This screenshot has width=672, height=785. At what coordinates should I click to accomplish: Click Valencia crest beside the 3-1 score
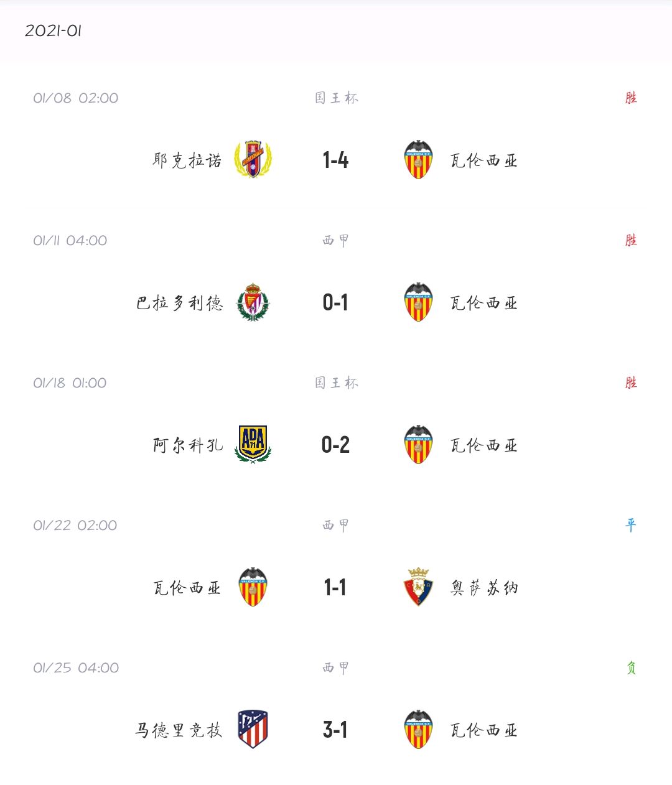click(418, 729)
